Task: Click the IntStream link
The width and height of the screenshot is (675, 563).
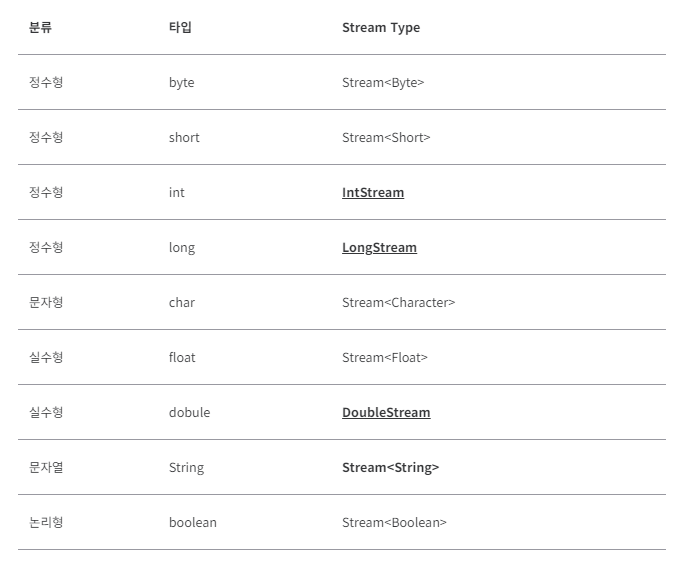Action: (x=373, y=193)
